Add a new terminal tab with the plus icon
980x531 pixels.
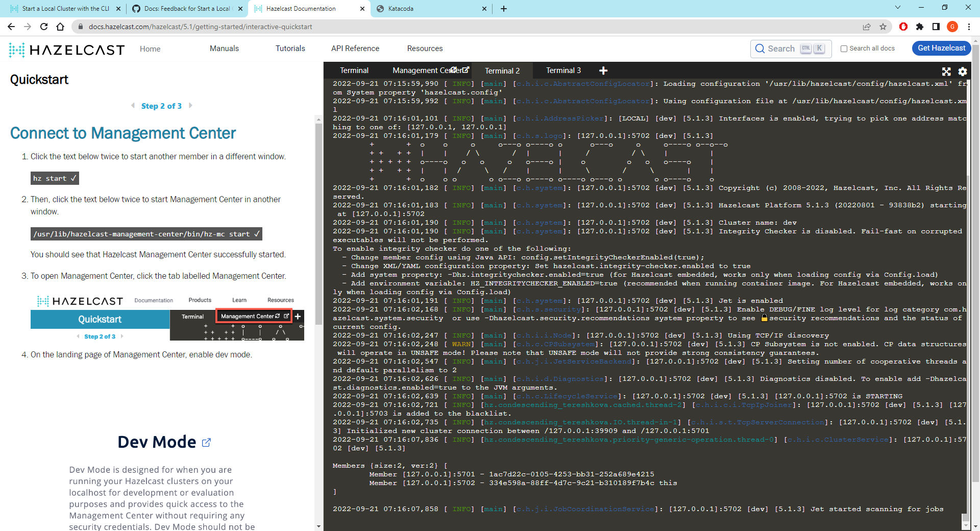(603, 70)
